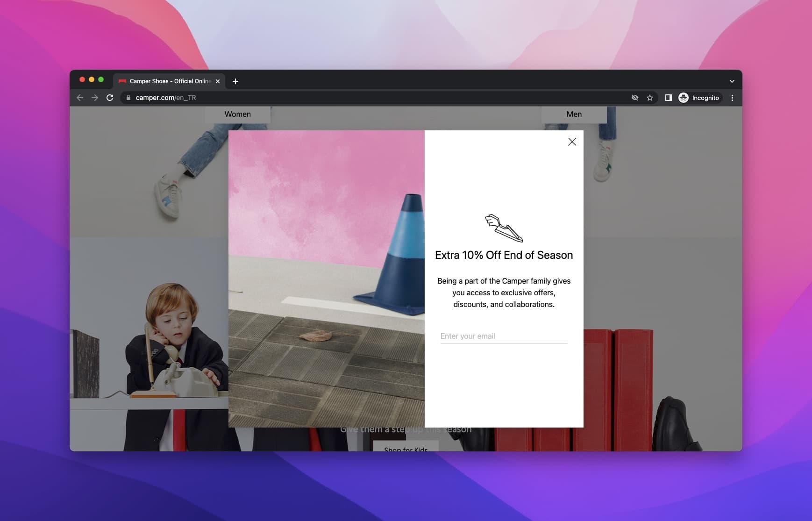Maximize the Chrome window with green button
The width and height of the screenshot is (812, 521).
[101, 79]
